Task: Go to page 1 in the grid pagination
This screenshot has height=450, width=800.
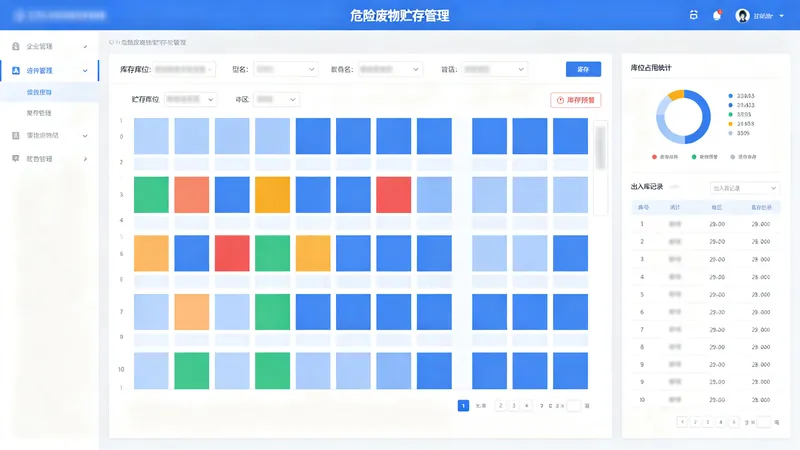Action: coord(463,406)
